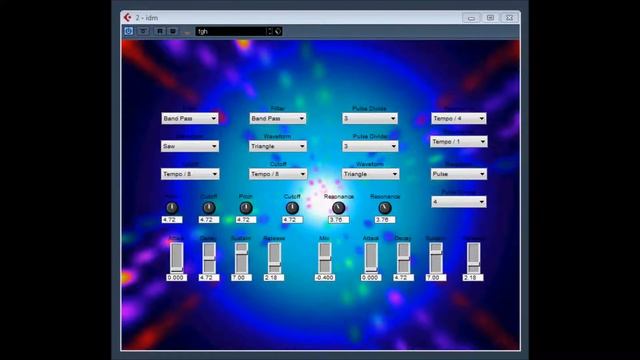Click the Mix fader
The width and height of the screenshot is (640, 360).
pyautogui.click(x=325, y=258)
